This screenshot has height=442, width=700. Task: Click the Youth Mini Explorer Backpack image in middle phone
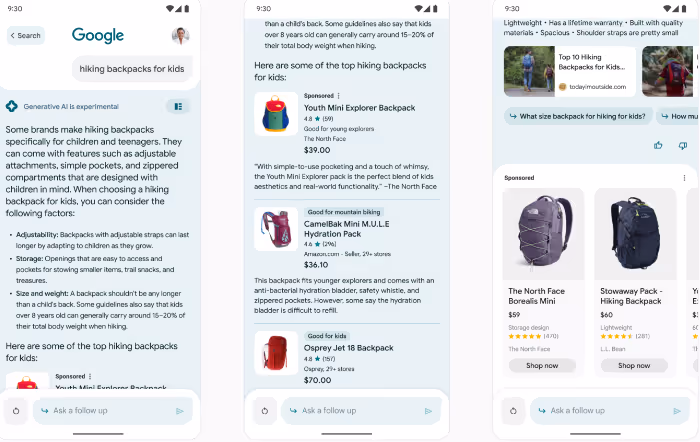[x=276, y=114]
